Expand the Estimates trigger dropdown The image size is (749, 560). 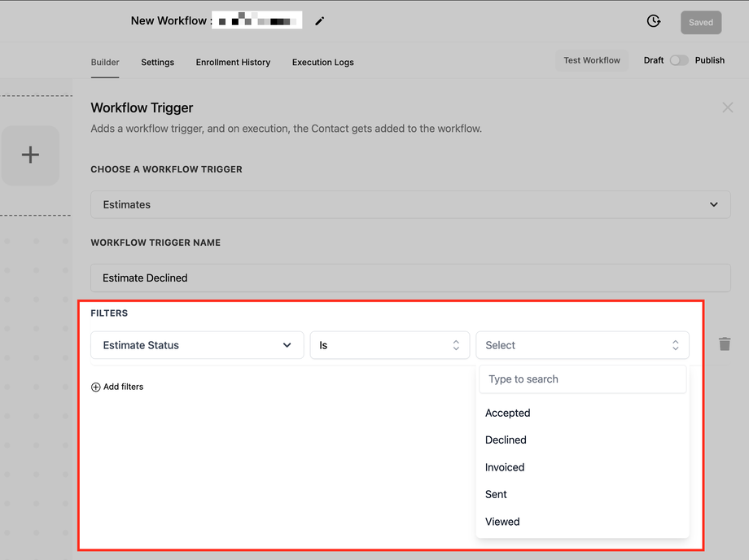click(x=410, y=204)
